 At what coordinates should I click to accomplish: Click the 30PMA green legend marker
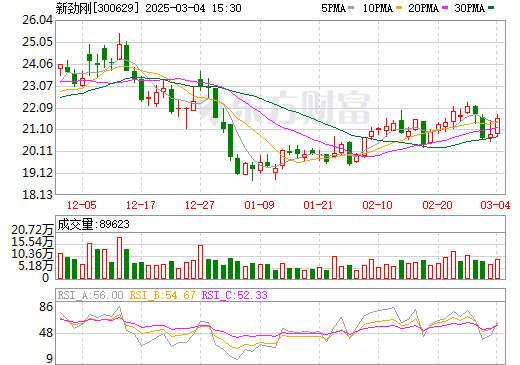[x=491, y=8]
